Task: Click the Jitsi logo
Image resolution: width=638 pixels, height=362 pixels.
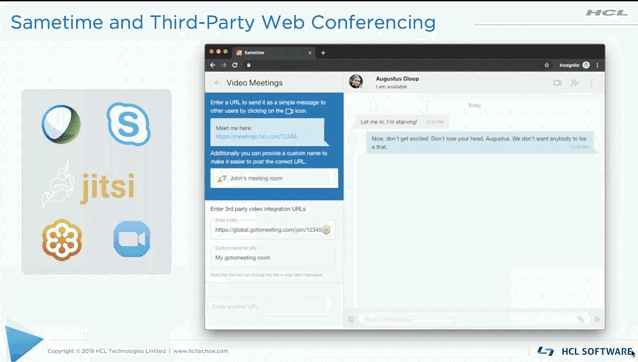Action: click(x=88, y=185)
